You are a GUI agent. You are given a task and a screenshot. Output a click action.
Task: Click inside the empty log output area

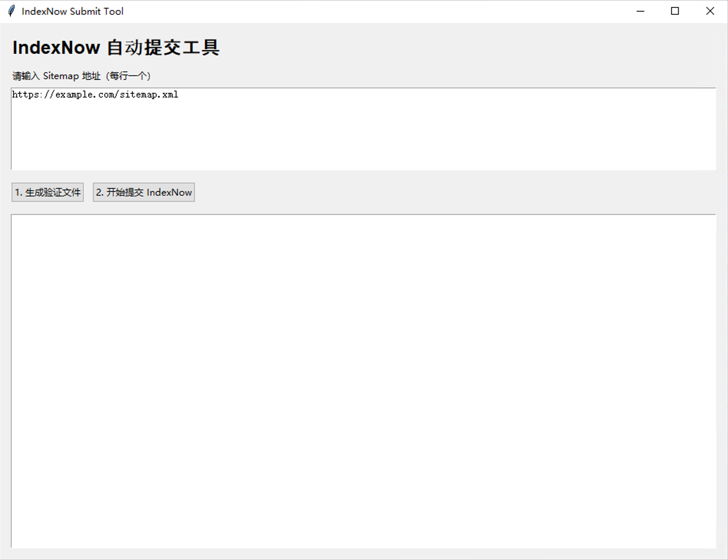click(364, 381)
